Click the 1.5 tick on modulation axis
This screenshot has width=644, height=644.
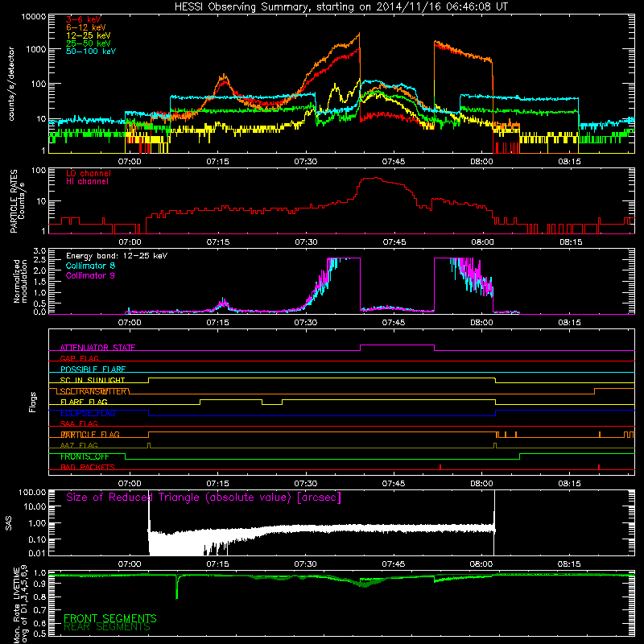click(39, 283)
